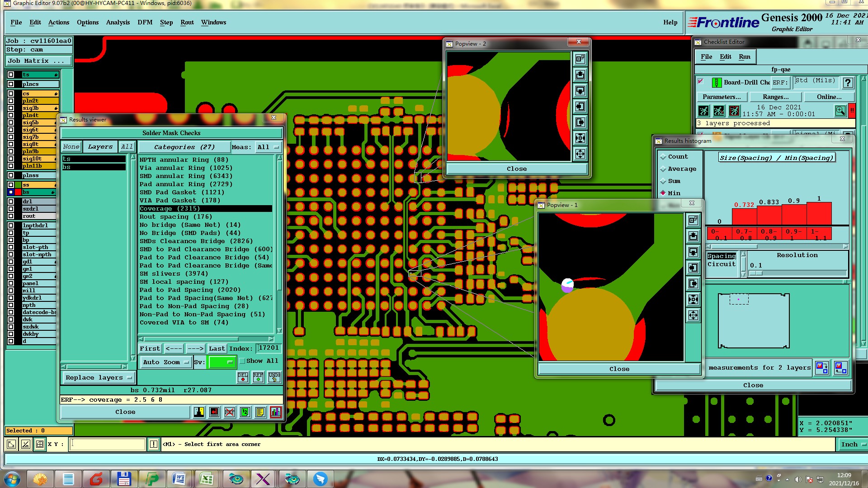Adjust the Resolution slider

pos(756,273)
